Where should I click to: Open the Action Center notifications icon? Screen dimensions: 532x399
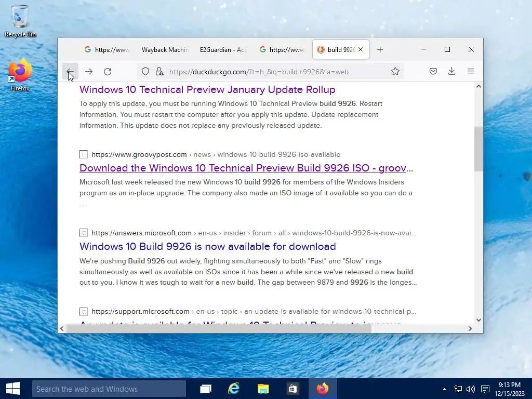[485, 389]
